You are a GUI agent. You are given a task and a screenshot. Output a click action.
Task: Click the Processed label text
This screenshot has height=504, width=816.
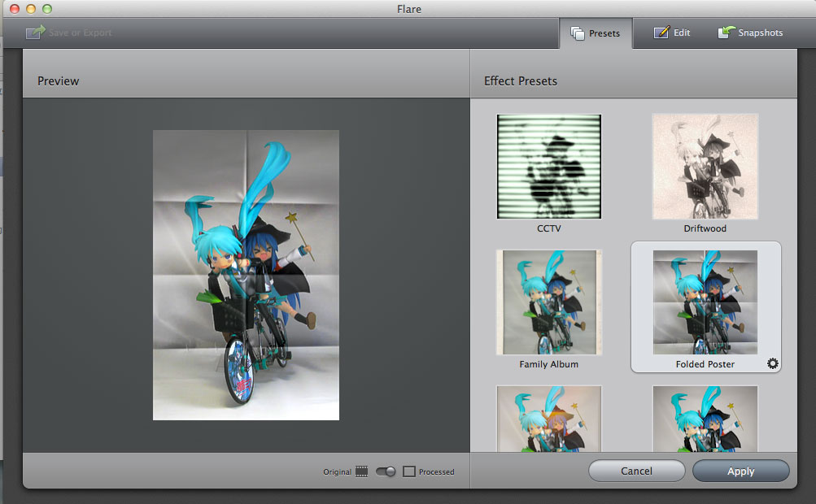coord(437,471)
